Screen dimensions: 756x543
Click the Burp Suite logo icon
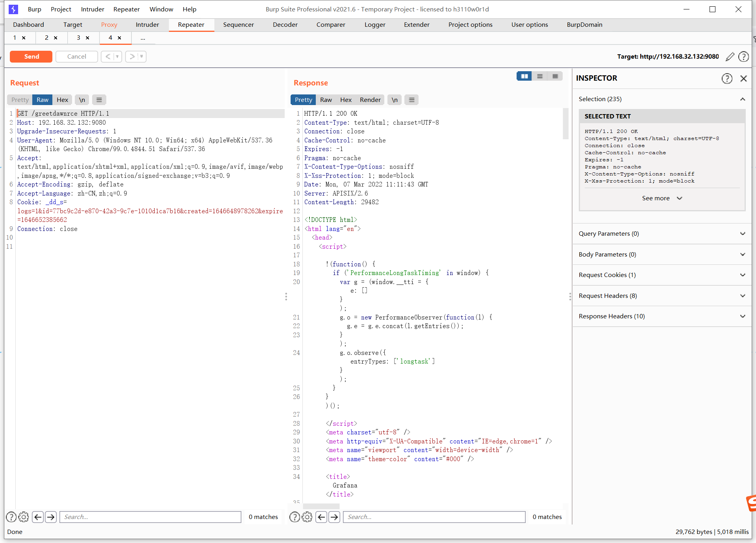coord(13,9)
